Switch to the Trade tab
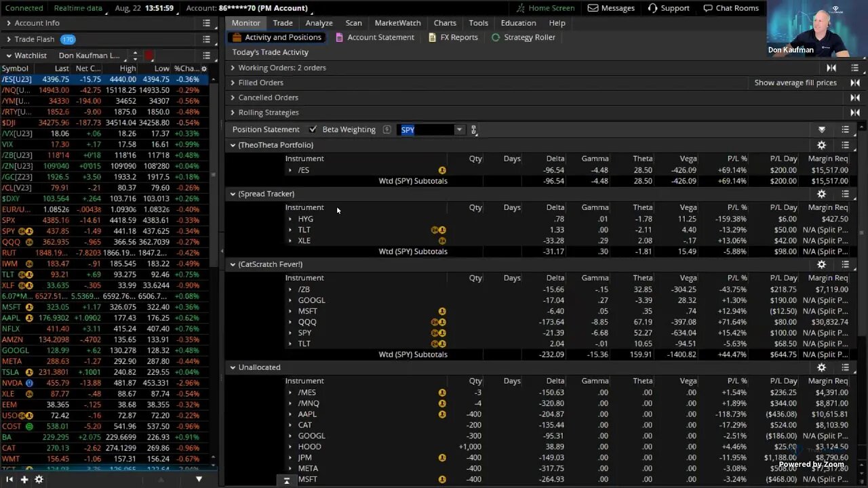The image size is (868, 488). [x=283, y=23]
